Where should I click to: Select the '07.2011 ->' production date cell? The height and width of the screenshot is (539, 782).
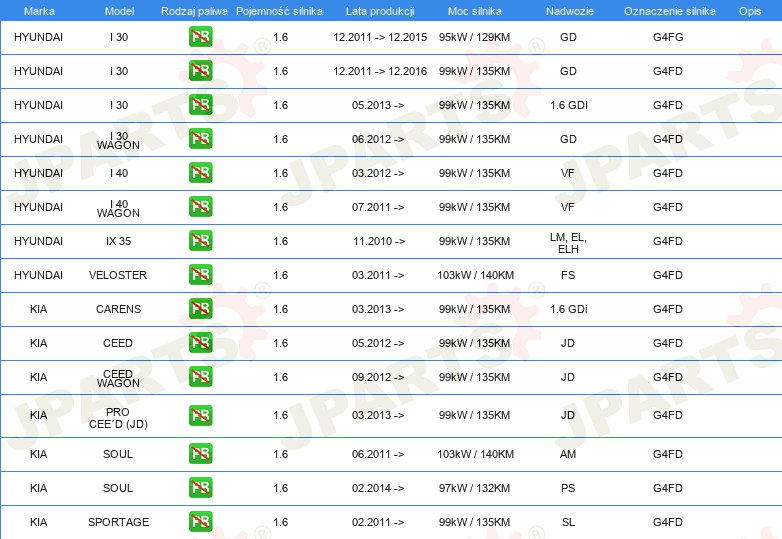[378, 207]
